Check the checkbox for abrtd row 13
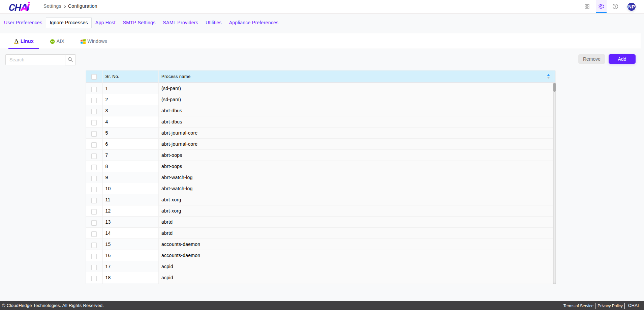Image resolution: width=644 pixels, height=310 pixels. tap(94, 223)
